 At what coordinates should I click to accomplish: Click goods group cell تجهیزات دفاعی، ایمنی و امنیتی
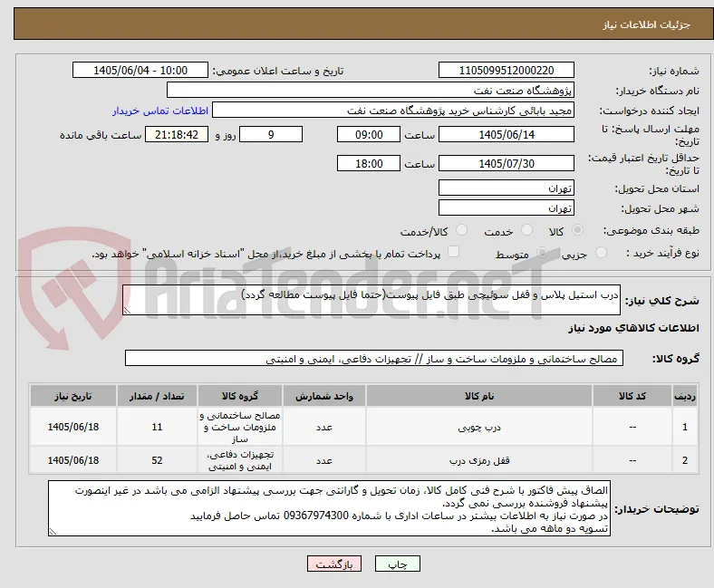coord(240,460)
